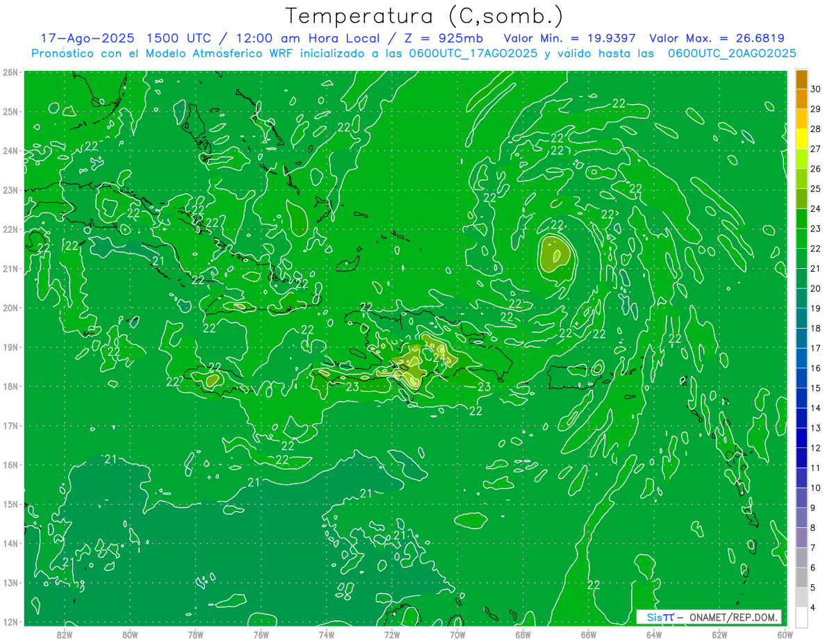Click the number 14 on the color scale
The height and width of the screenshot is (644, 834).
(816, 408)
